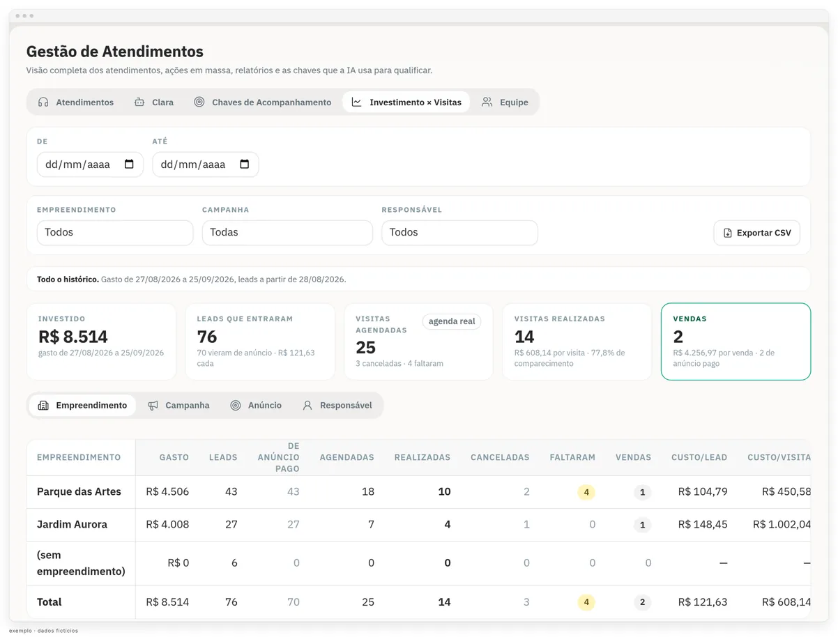The image size is (838, 644).
Task: Click R$ 4.506 in Parque das Artes row
Action: pyautogui.click(x=167, y=492)
